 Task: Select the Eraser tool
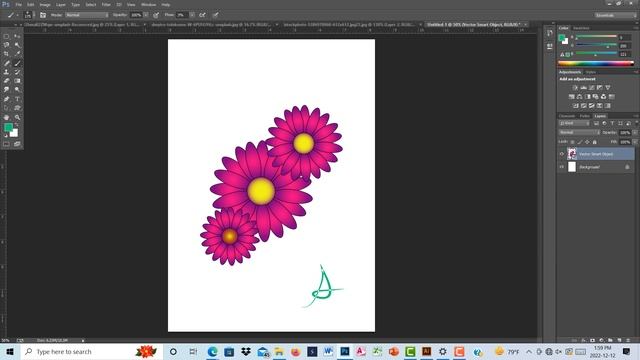(6, 81)
